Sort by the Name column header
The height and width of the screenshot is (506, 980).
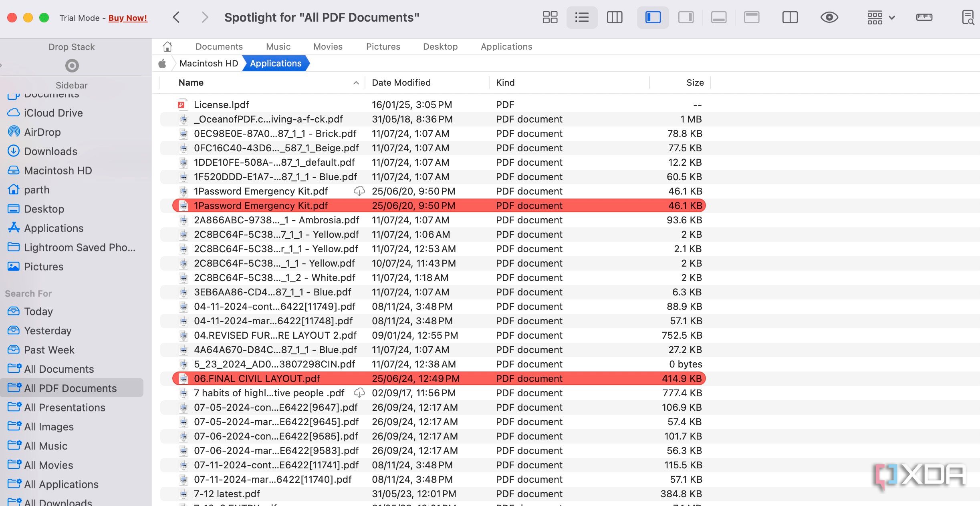tap(191, 83)
